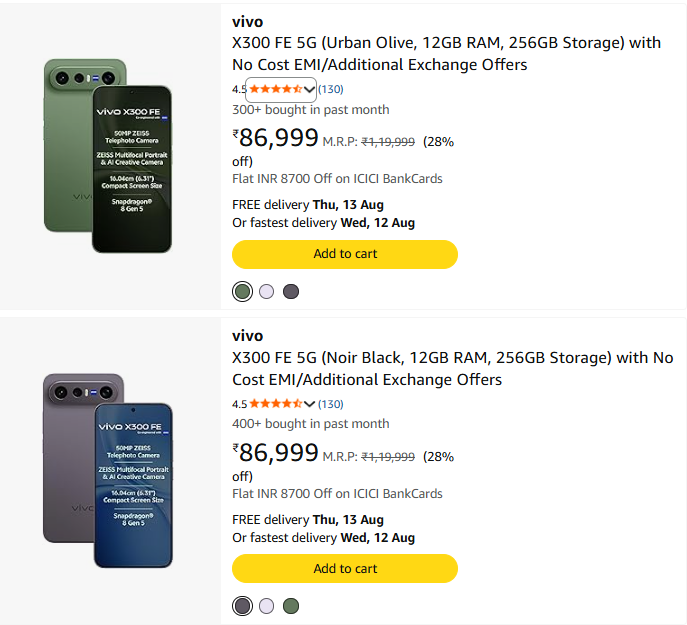Choose lavender color swatch under Urban Olive listing

[266, 291]
